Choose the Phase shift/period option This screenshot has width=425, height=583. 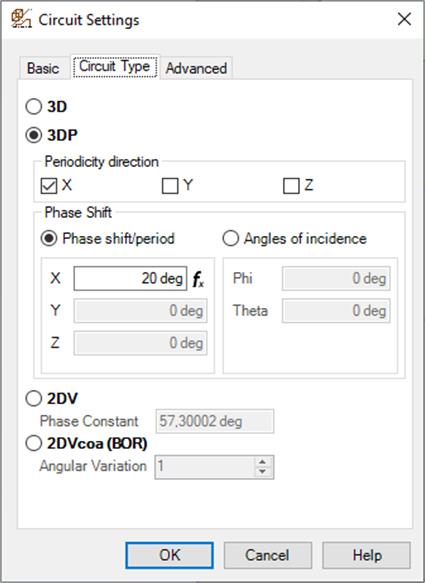pos(49,238)
